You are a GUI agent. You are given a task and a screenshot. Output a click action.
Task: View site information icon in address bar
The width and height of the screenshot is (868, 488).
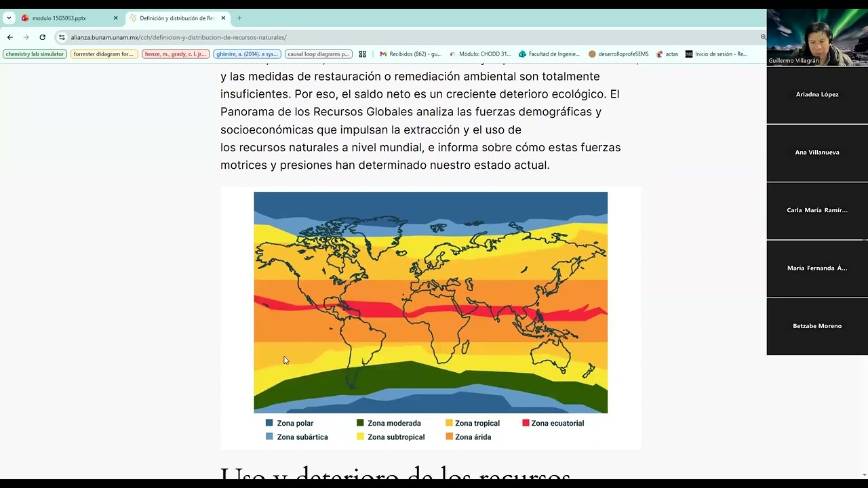[62, 37]
